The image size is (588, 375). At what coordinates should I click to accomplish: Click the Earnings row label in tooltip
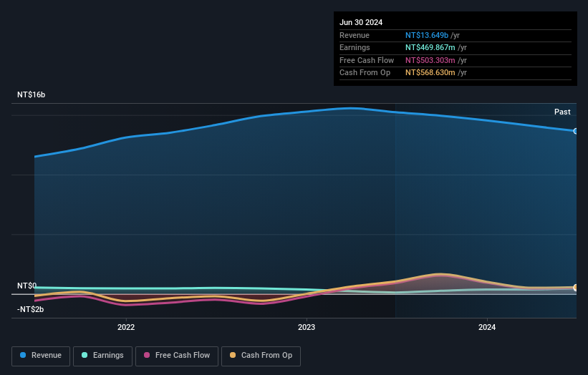[355, 47]
